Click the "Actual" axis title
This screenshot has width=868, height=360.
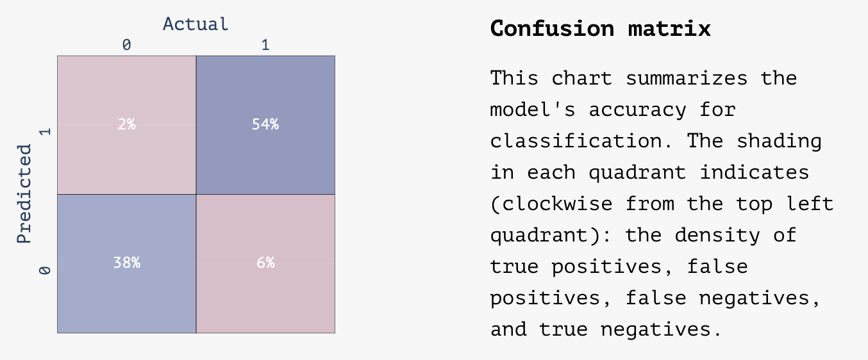196,24
